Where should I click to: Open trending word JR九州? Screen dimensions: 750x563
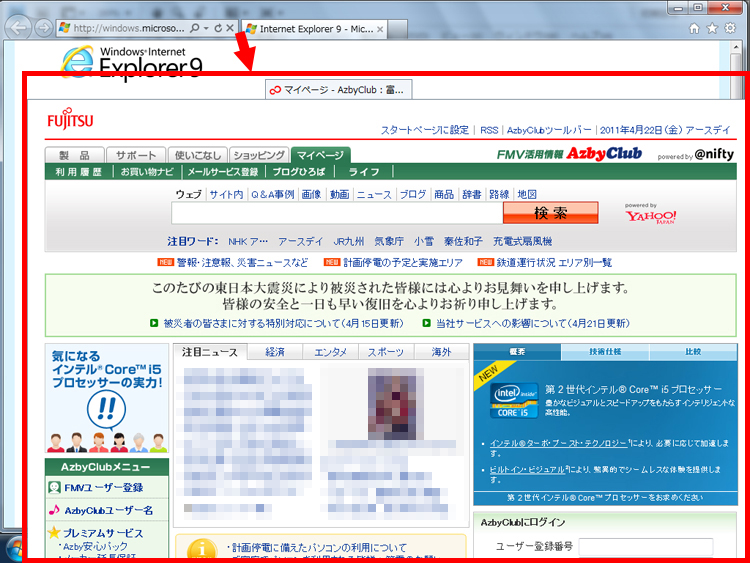click(x=349, y=241)
